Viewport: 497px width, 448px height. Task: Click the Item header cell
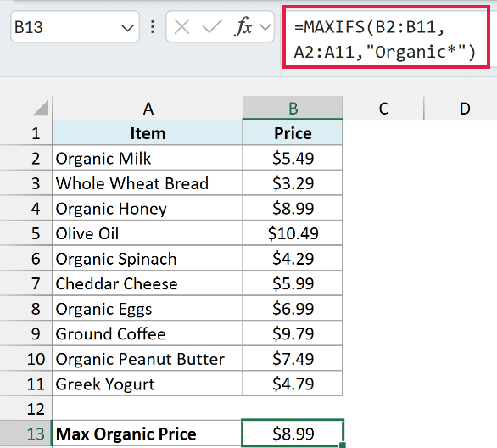click(x=148, y=133)
